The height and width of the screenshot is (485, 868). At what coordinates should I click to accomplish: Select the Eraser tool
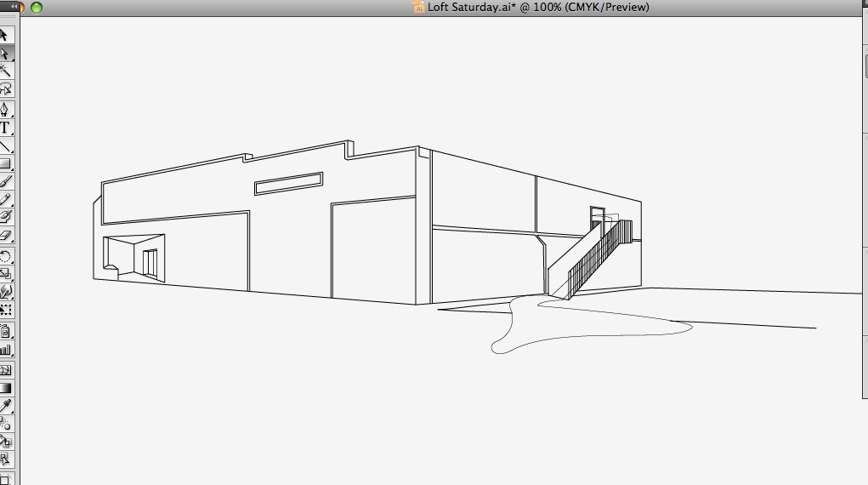coord(5,235)
